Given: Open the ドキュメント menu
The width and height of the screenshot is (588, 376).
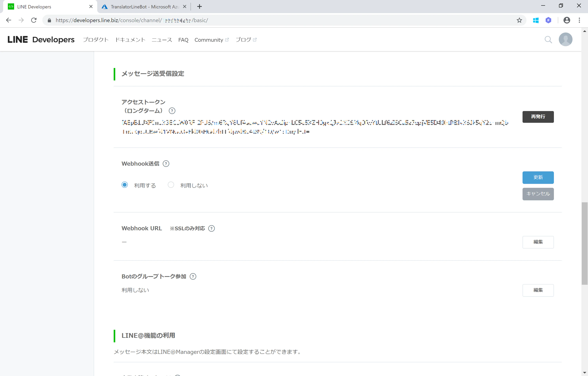Looking at the screenshot, I should pyautogui.click(x=130, y=40).
